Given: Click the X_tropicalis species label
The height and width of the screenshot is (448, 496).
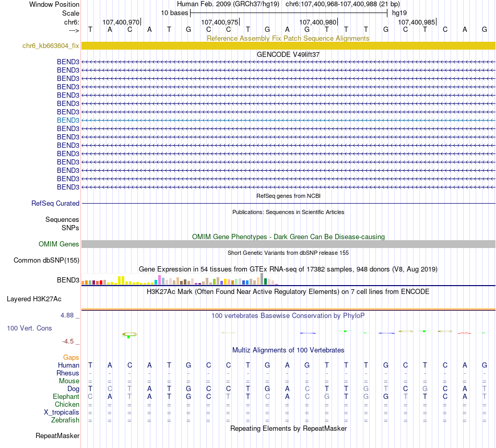Looking at the screenshot, I should (x=62, y=412).
